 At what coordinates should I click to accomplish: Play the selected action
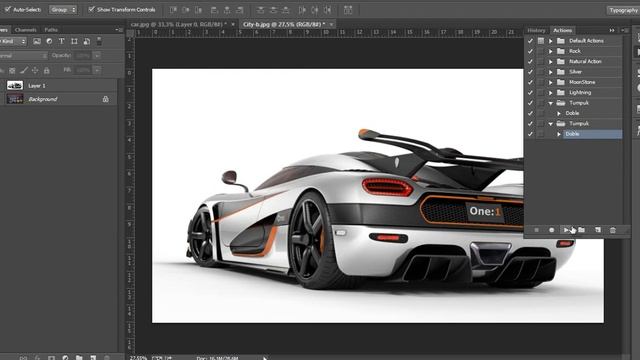tap(567, 230)
